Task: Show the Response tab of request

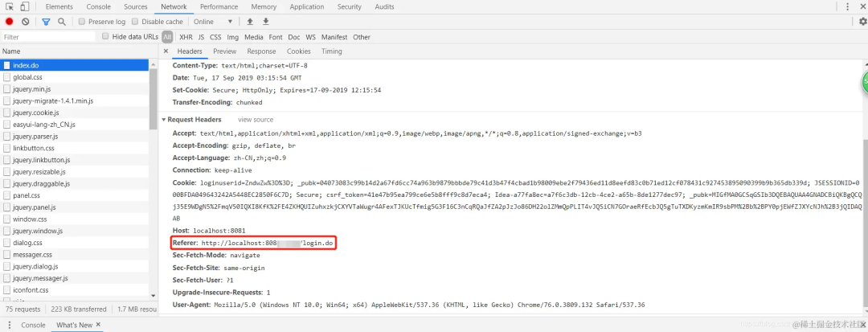Action: [261, 51]
